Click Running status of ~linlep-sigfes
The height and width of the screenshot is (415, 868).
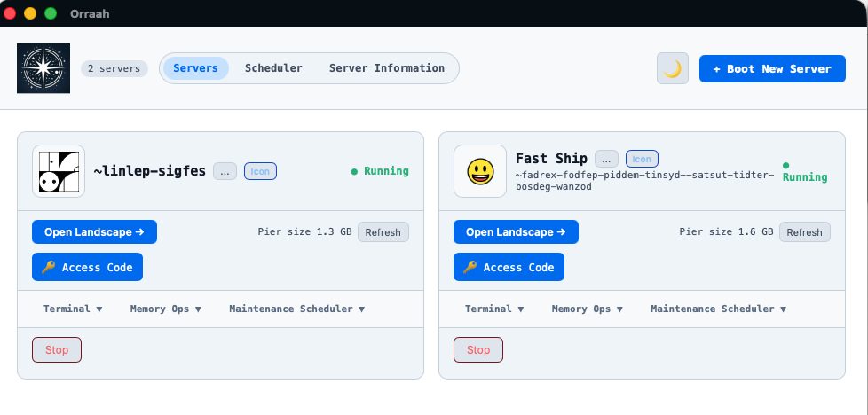coord(380,171)
